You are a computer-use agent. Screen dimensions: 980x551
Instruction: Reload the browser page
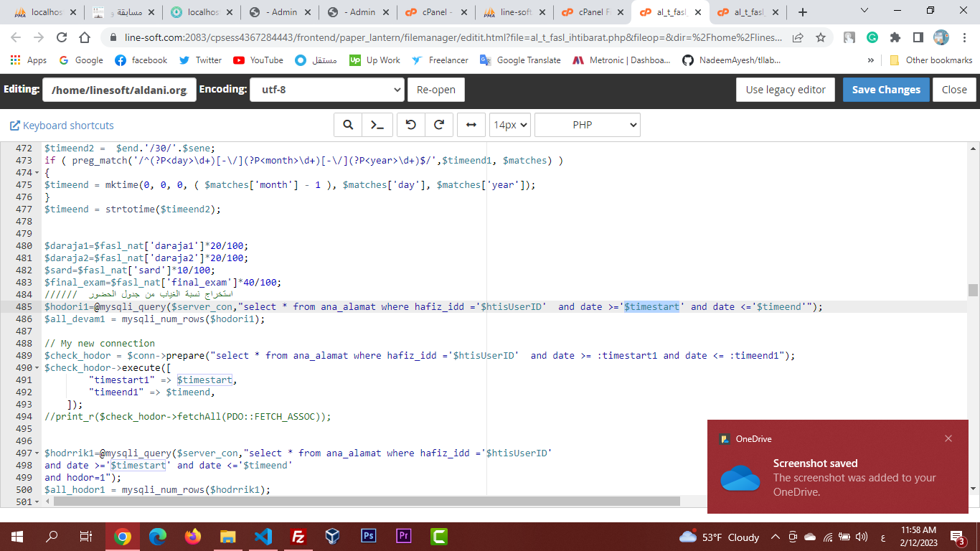[62, 37]
